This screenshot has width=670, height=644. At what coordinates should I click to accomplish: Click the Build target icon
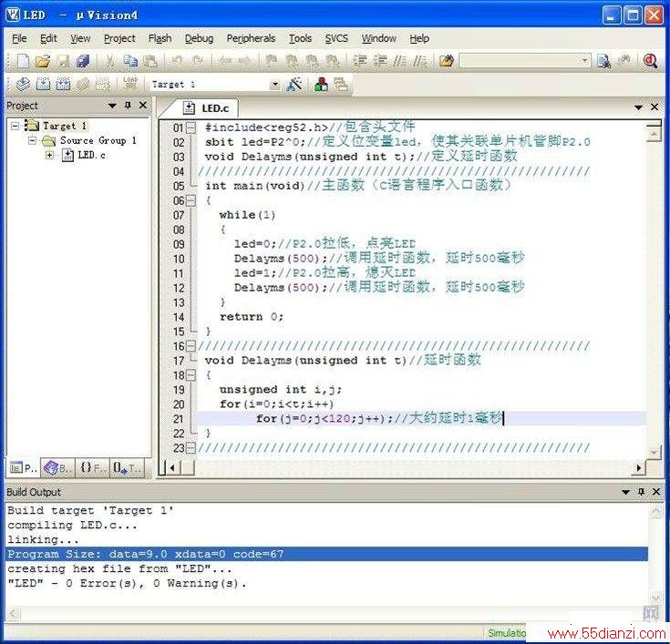tap(43, 84)
